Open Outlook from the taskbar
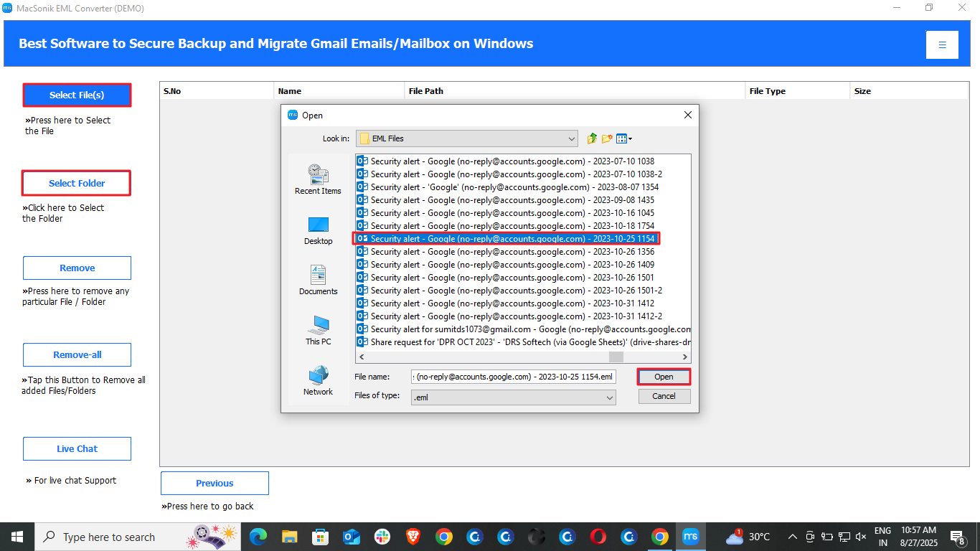 click(x=351, y=537)
